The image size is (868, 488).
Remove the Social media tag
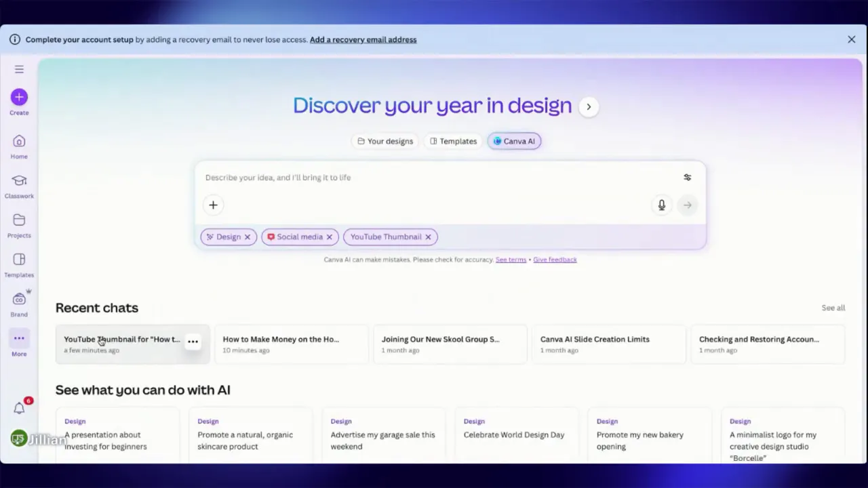click(x=329, y=237)
